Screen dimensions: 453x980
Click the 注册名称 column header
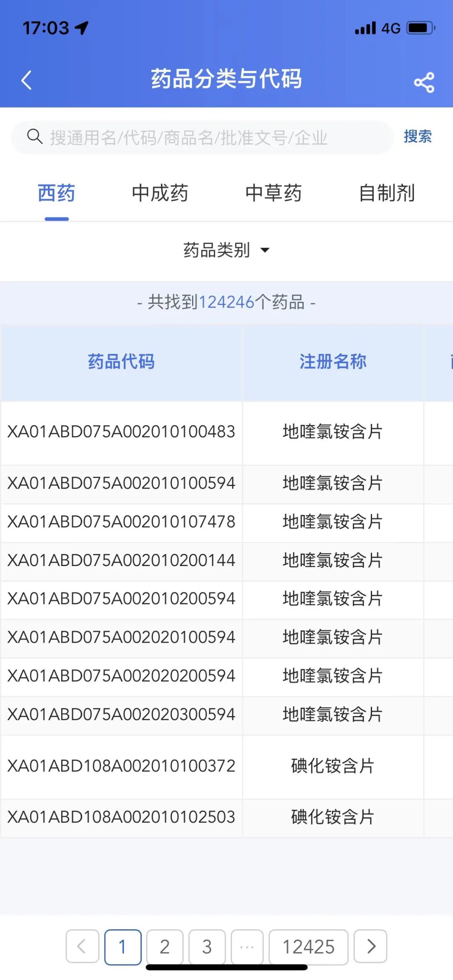[333, 362]
